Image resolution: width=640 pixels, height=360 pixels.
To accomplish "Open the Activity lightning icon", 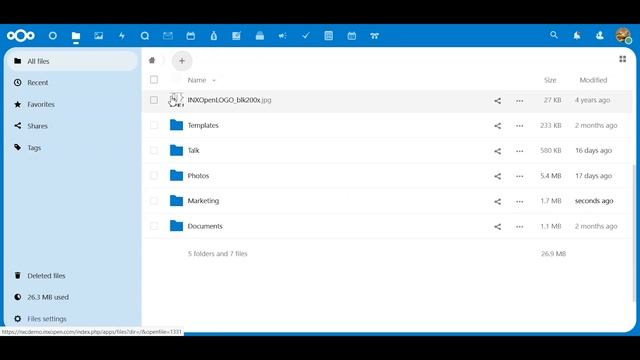I will tap(122, 36).
